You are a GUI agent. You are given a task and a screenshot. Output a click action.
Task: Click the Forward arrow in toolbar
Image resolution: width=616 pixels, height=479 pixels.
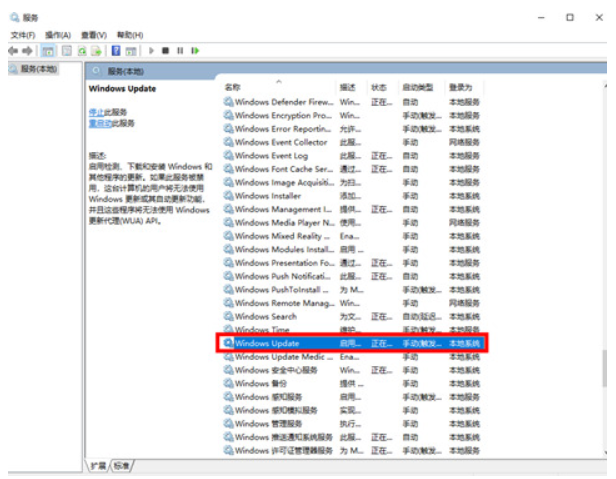[27, 50]
